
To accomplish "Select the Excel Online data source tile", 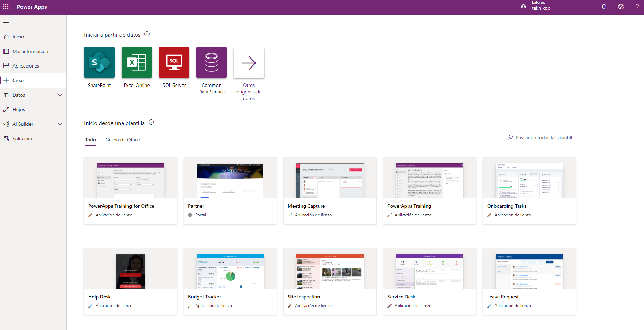I will (137, 62).
